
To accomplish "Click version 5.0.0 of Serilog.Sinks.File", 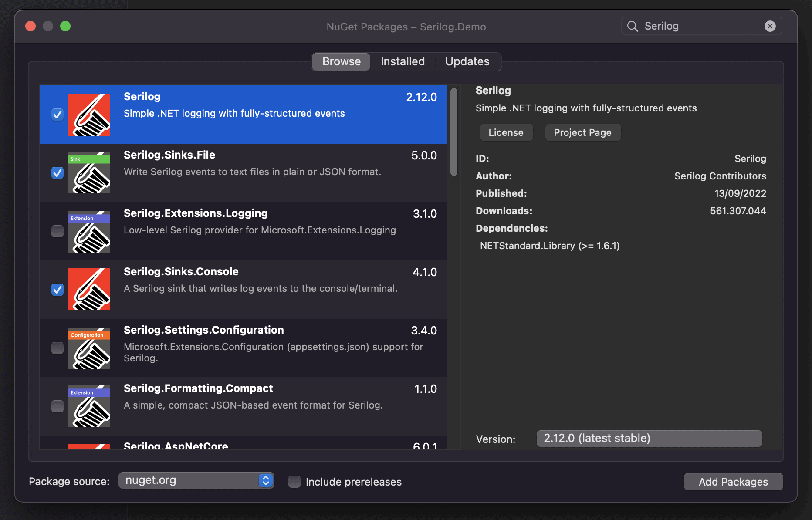I will pos(424,155).
